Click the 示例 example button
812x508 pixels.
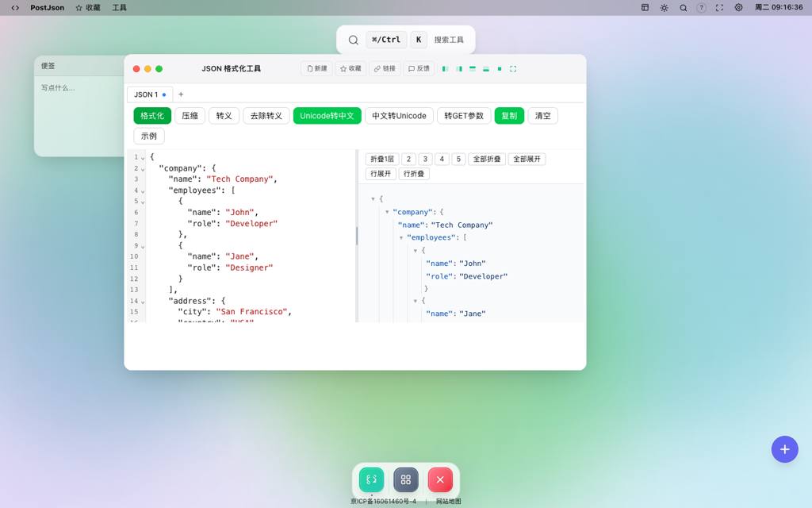pos(149,136)
